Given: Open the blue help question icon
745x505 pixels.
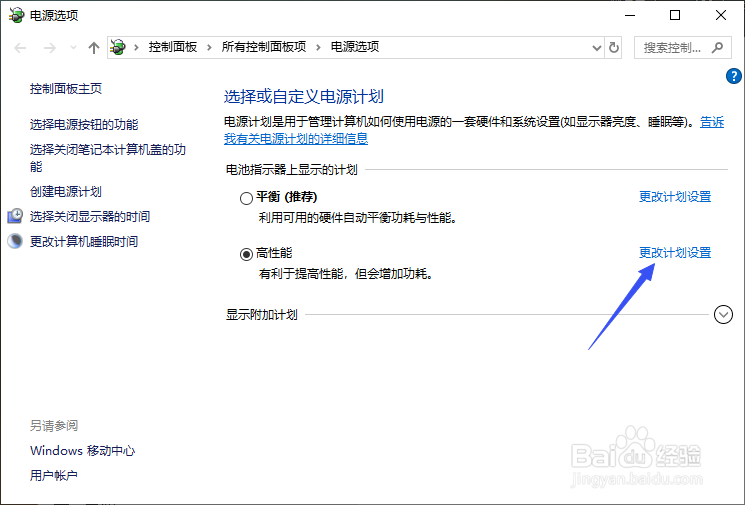Looking at the screenshot, I should [x=734, y=76].
